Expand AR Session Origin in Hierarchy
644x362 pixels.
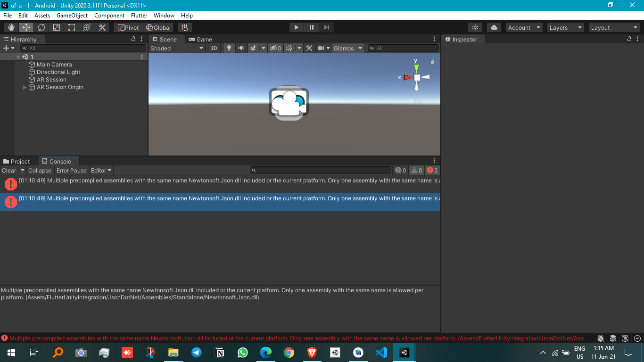coord(25,87)
